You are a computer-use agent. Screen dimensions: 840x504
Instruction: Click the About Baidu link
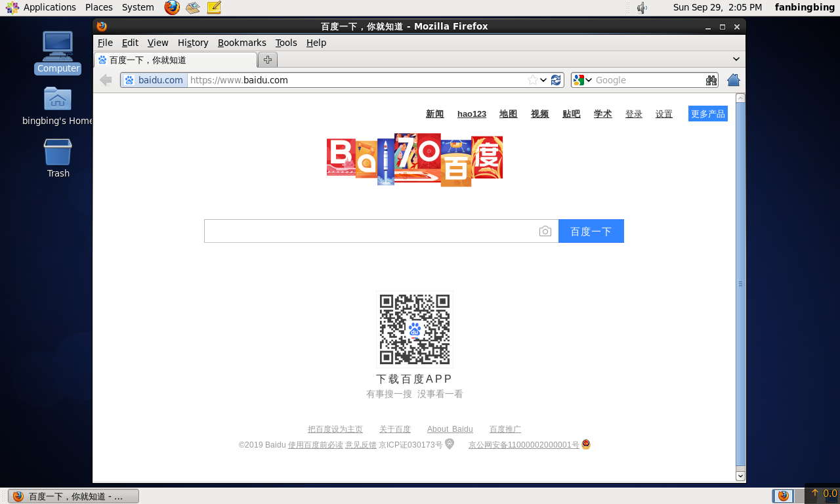coord(450,429)
